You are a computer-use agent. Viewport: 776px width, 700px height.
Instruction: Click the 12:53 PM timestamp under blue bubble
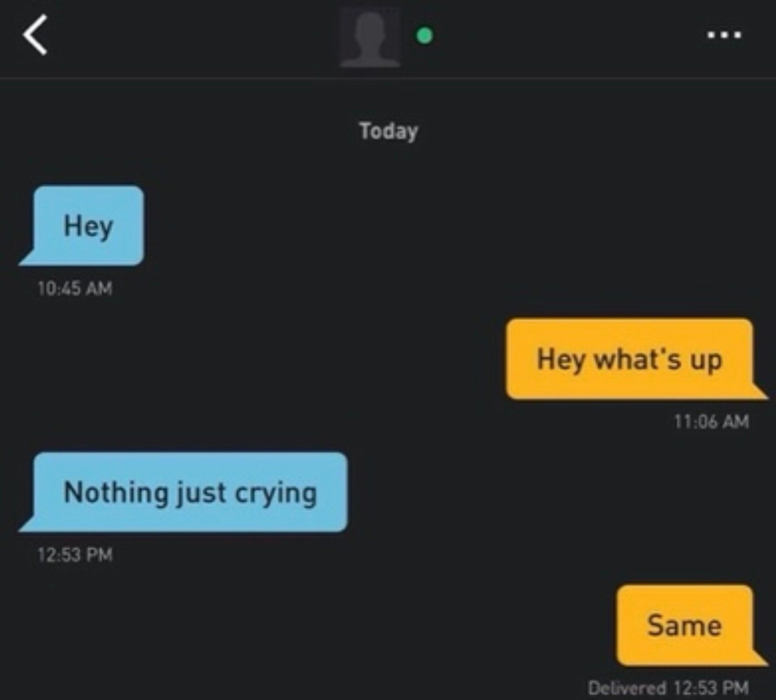click(75, 555)
